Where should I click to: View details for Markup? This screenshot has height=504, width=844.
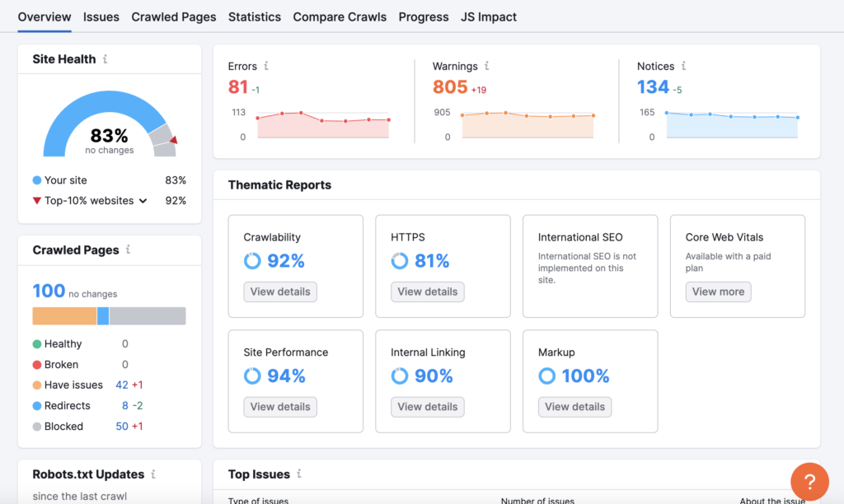pos(574,407)
